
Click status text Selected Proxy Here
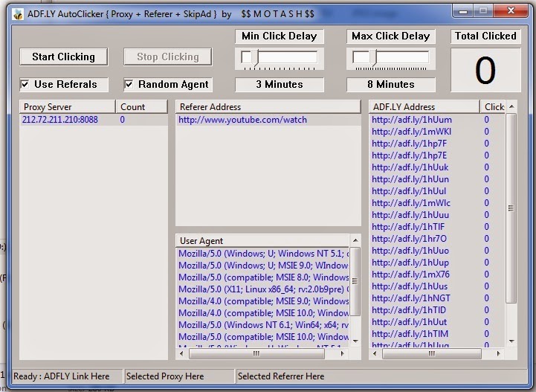pos(165,376)
